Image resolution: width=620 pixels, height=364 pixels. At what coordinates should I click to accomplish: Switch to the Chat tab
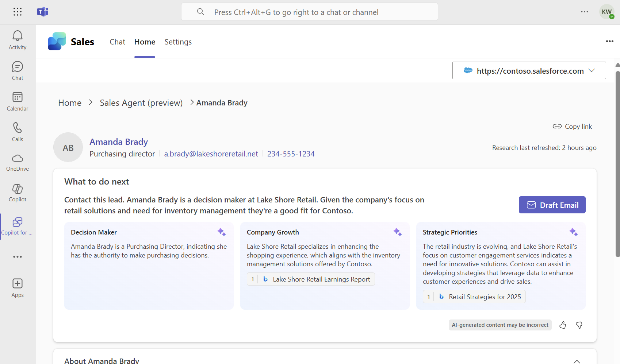[x=117, y=42]
